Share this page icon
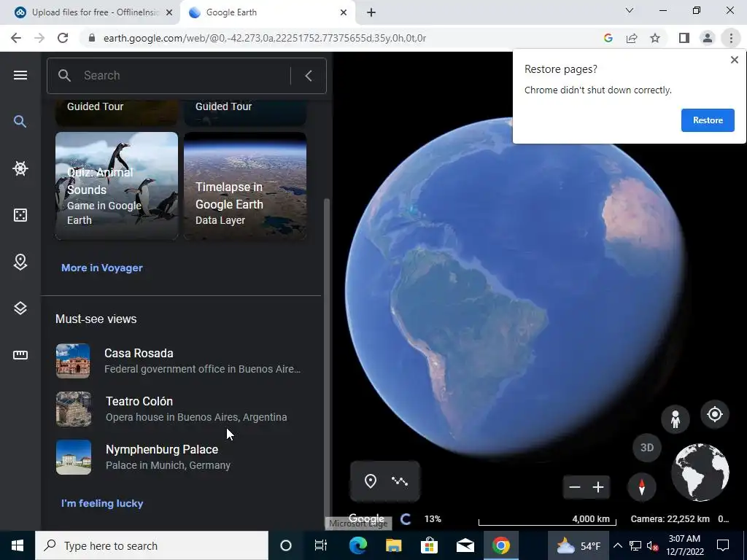The image size is (747, 560). [632, 38]
